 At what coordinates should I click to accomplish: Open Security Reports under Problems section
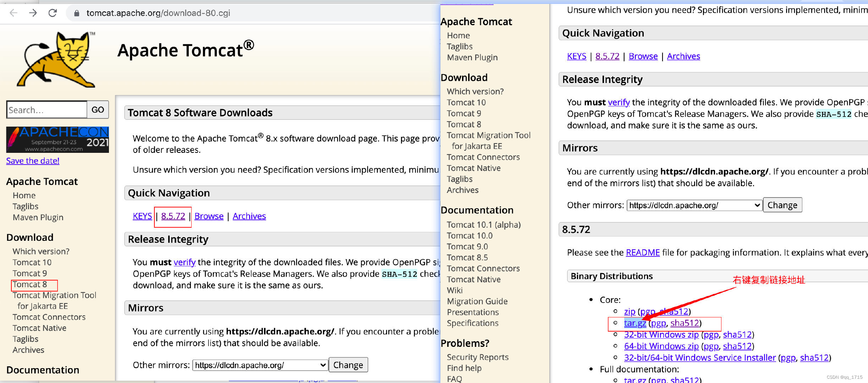point(478,357)
